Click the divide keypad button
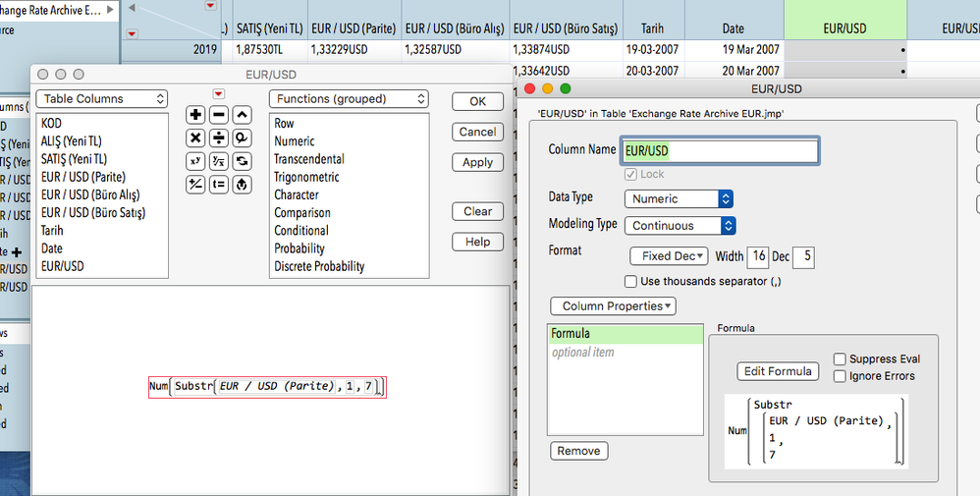The width and height of the screenshot is (980, 496). [x=219, y=138]
